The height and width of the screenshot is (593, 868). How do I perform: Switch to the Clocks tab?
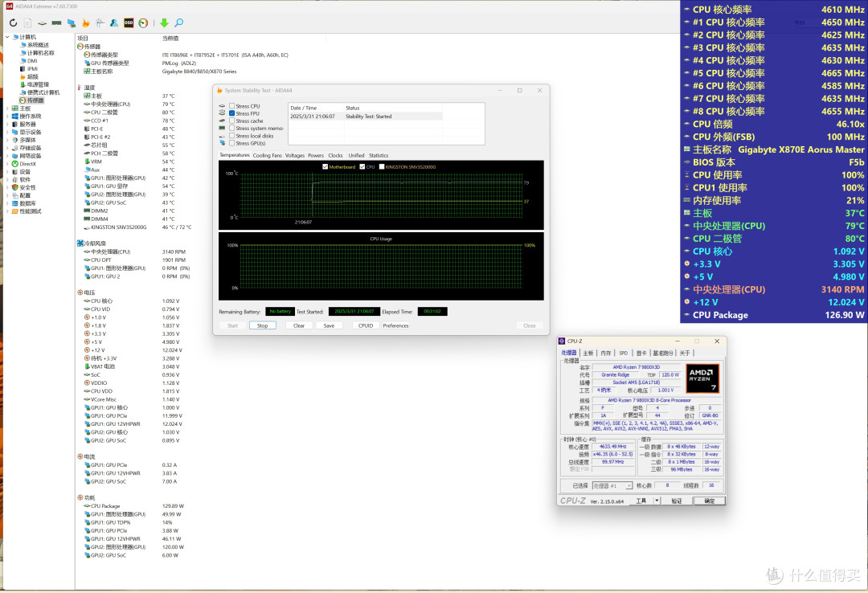point(335,156)
